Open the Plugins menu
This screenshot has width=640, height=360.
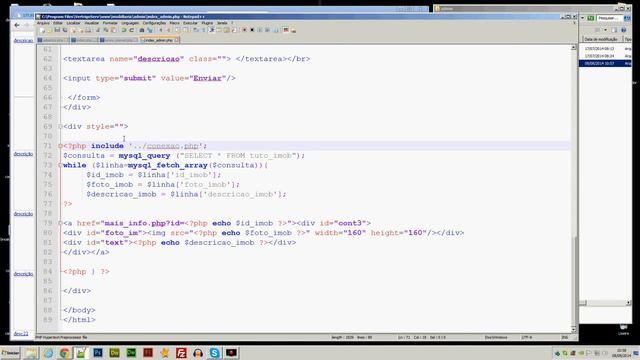207,23
